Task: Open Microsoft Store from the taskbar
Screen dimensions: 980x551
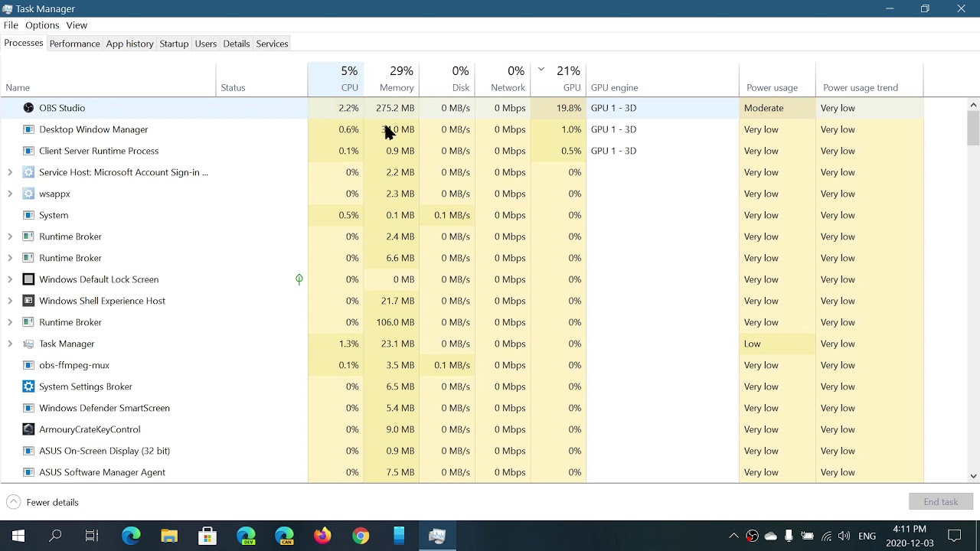Action: (x=207, y=536)
